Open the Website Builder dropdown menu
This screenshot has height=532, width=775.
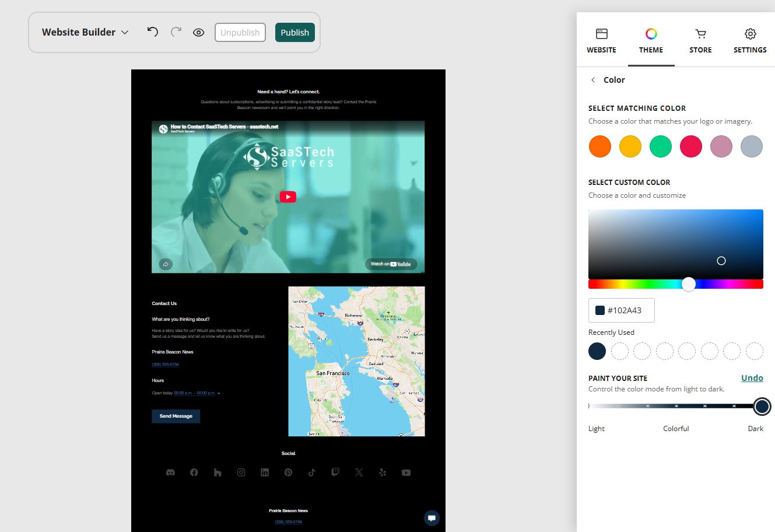(x=85, y=32)
